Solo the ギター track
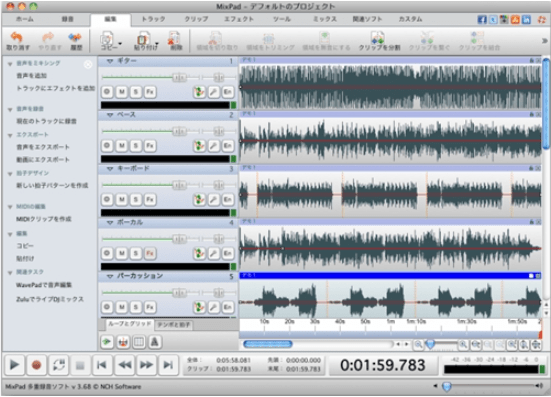 point(136,92)
